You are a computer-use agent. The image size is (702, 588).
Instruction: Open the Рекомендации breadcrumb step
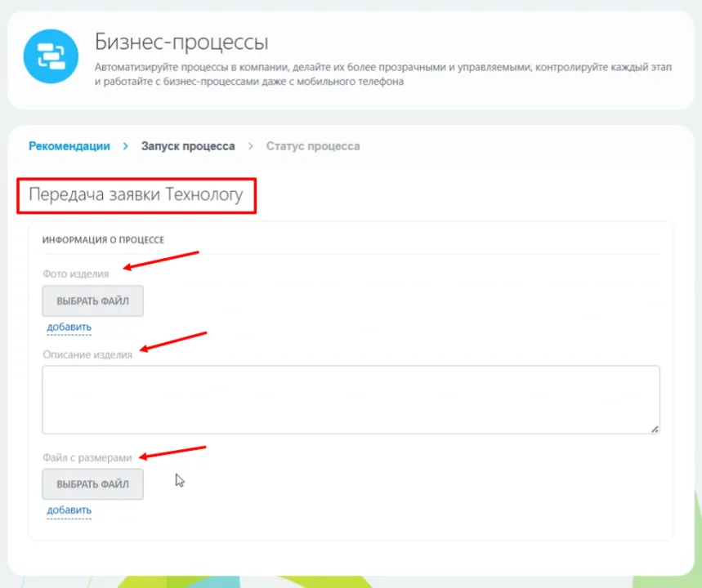coord(69,146)
